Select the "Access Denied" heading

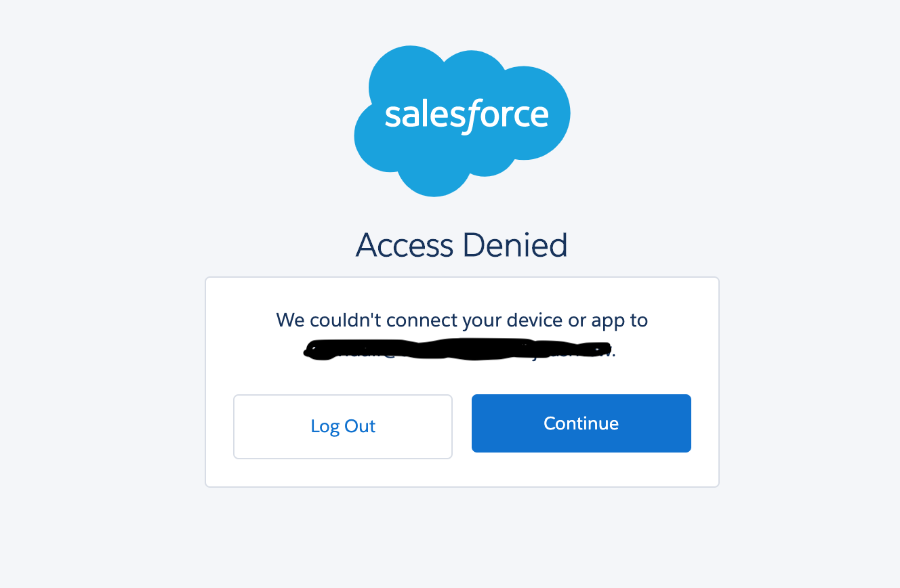click(x=462, y=245)
